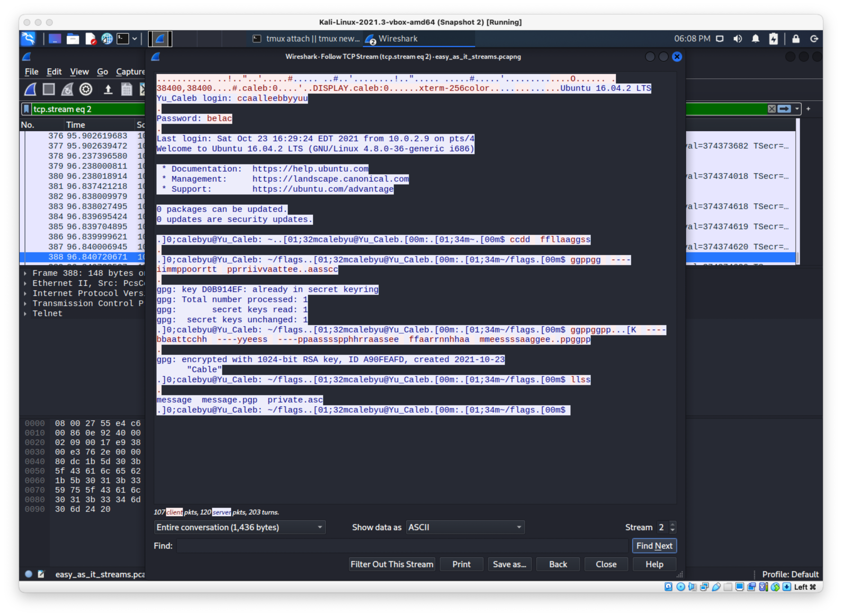Click the Find text input field
The image size is (842, 616).
tap(402, 546)
